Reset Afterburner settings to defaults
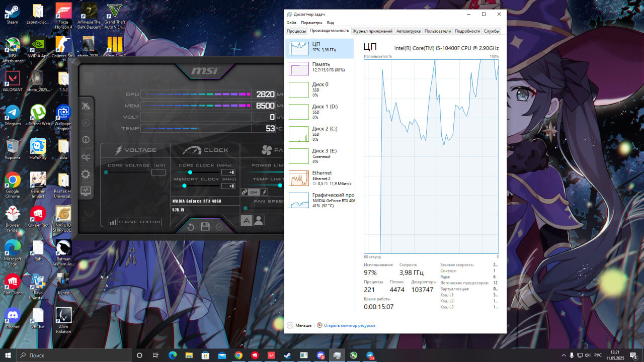Screen dimensions: 644x362 tap(191, 227)
